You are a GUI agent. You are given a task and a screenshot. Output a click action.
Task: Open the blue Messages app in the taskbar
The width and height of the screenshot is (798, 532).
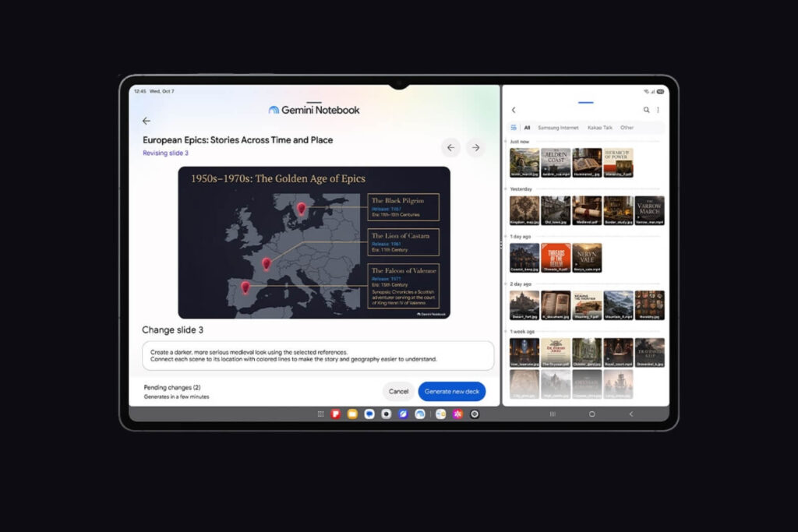click(x=369, y=414)
